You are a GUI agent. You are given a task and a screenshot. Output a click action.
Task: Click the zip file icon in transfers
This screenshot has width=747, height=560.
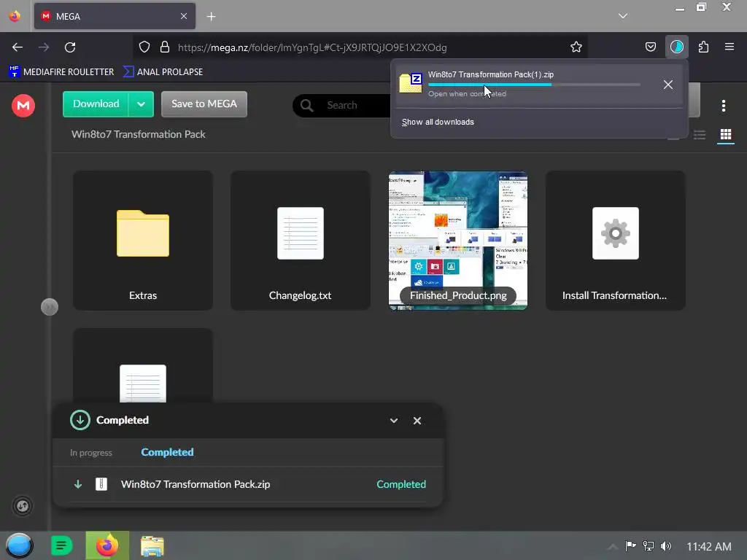(x=101, y=484)
